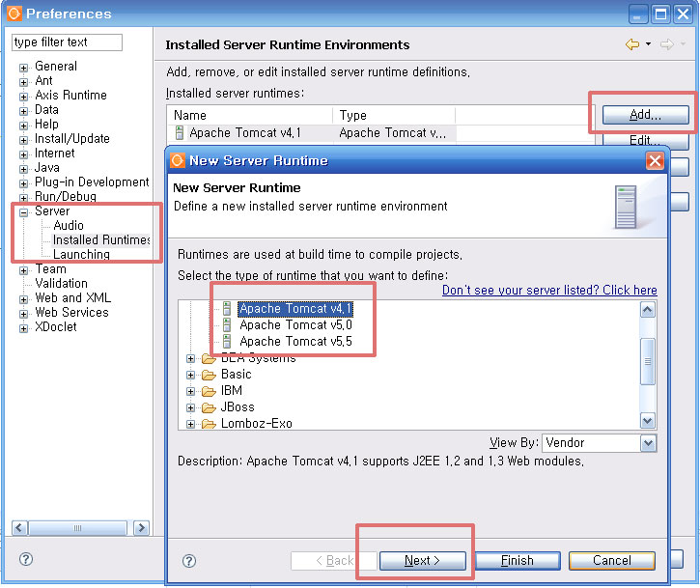Select the XDoclet preferences item

coord(56,326)
